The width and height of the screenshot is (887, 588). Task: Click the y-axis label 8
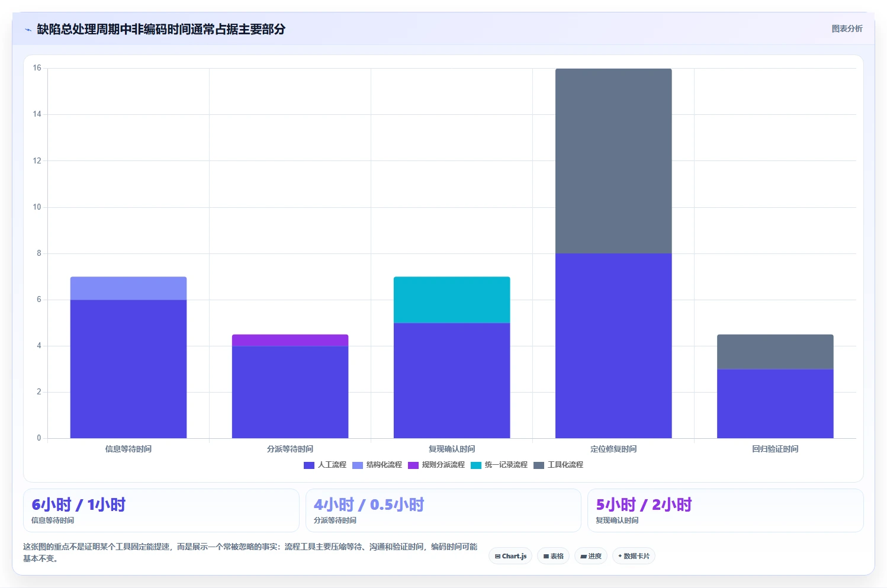coord(39,253)
